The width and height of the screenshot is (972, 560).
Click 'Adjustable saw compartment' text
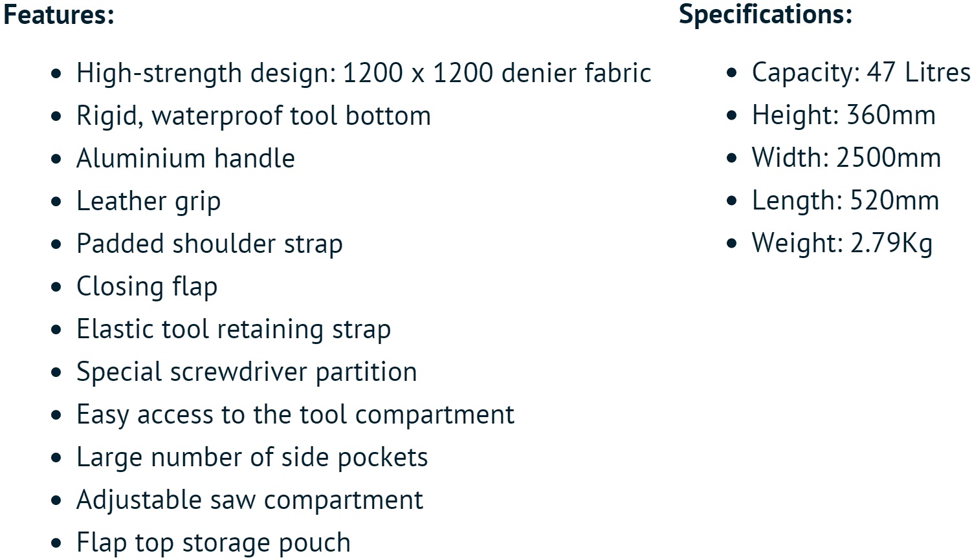[249, 501]
